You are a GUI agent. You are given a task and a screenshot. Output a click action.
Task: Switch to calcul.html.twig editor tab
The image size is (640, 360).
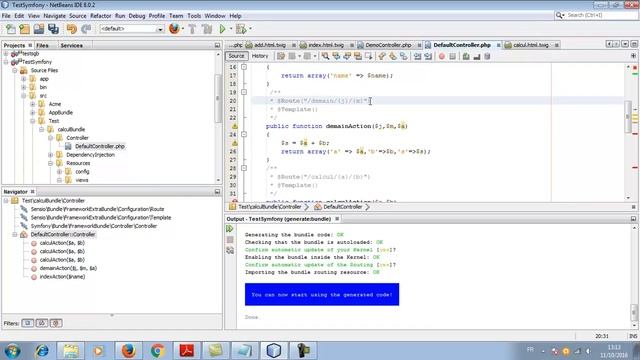click(x=531, y=45)
